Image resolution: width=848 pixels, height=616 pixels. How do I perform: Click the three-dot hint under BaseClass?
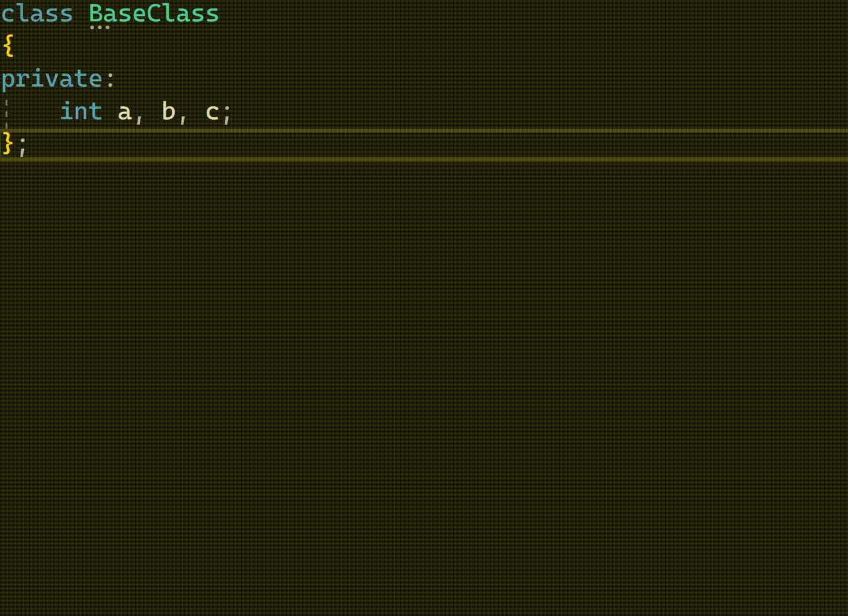click(99, 28)
